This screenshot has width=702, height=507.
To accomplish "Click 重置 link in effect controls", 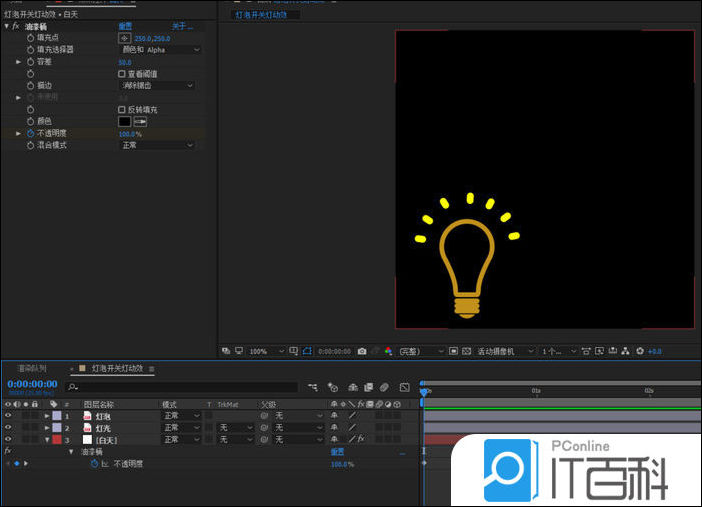I will 125,25.
